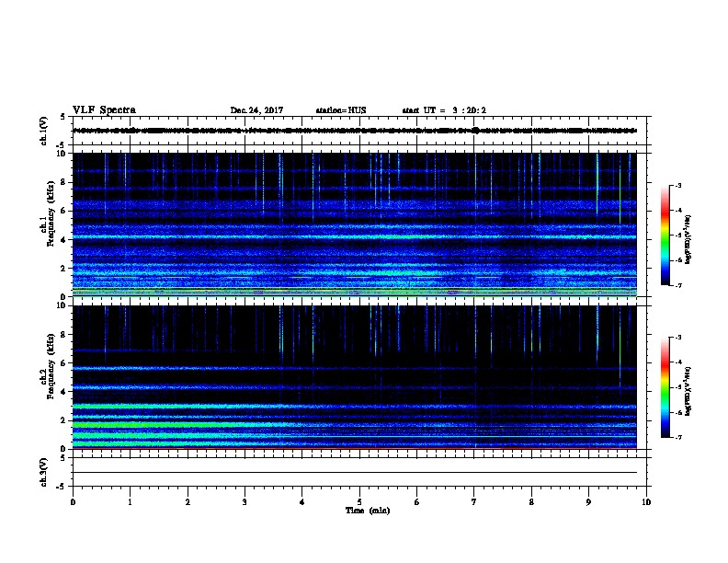
Task: Click the ch.1 color scale "log(PSD)" units label
Action: click(688, 239)
